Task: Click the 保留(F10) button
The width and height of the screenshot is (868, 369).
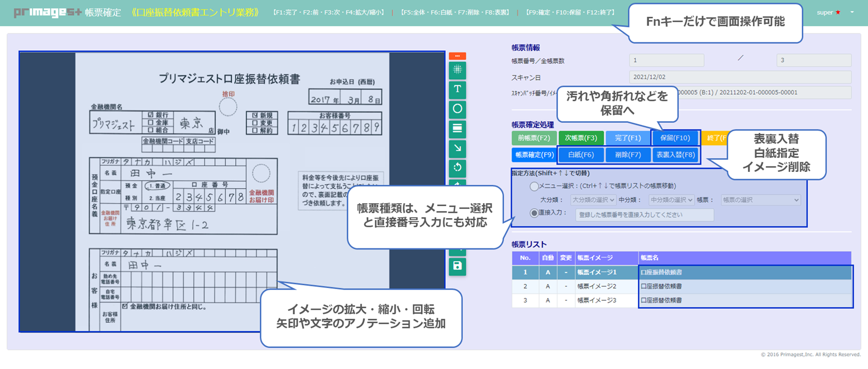Action: [x=675, y=138]
